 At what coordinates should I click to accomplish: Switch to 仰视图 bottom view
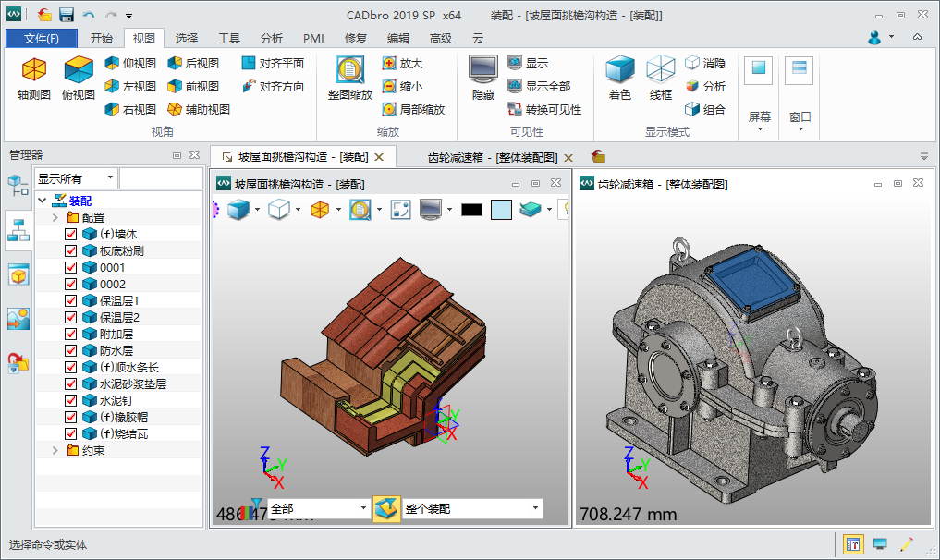(130, 64)
